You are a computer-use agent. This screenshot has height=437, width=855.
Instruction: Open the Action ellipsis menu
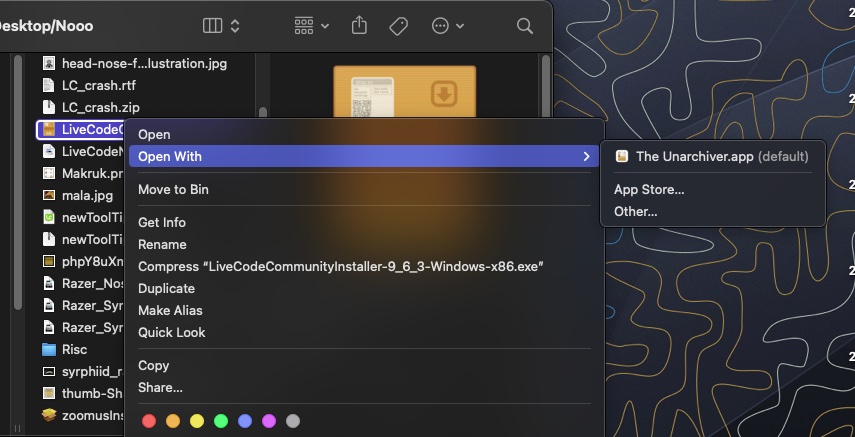[448, 26]
